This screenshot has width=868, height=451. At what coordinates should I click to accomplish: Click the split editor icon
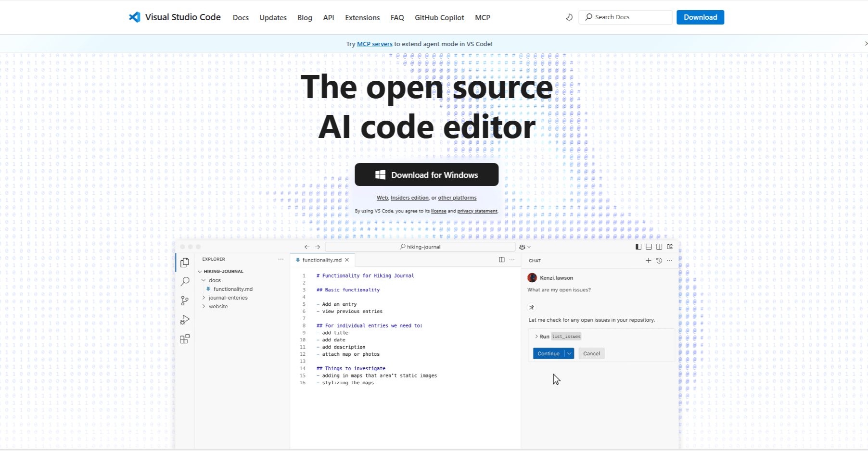point(502,260)
